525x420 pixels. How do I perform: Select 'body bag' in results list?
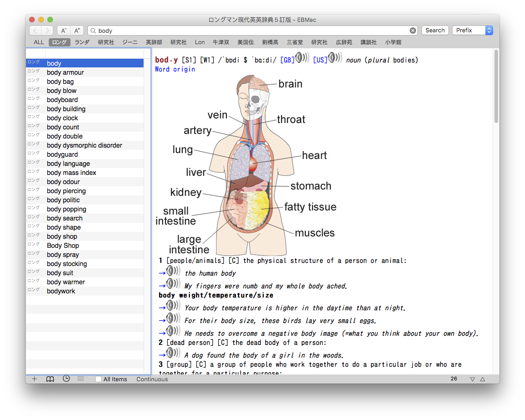pyautogui.click(x=85, y=82)
